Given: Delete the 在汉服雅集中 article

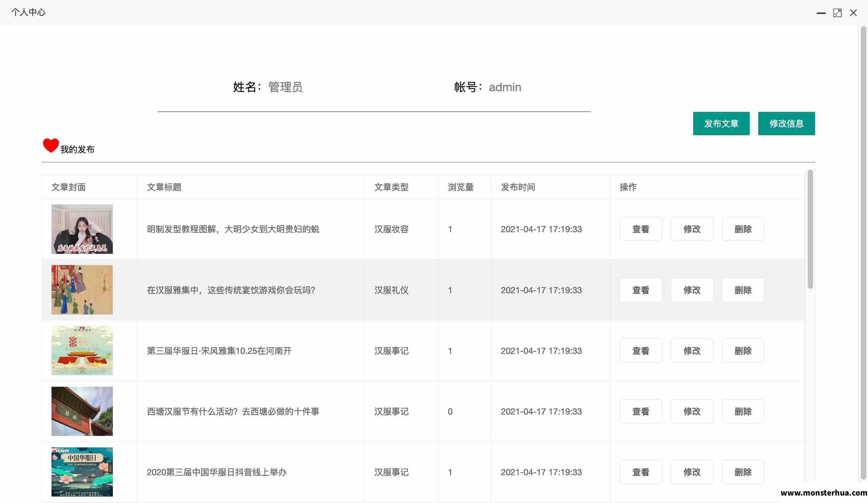Looking at the screenshot, I should [743, 290].
